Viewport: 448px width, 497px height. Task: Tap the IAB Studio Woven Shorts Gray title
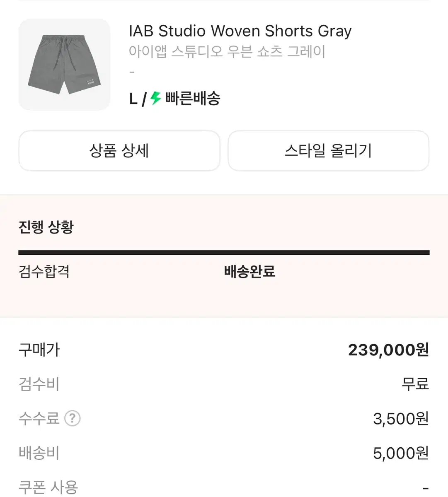240,31
